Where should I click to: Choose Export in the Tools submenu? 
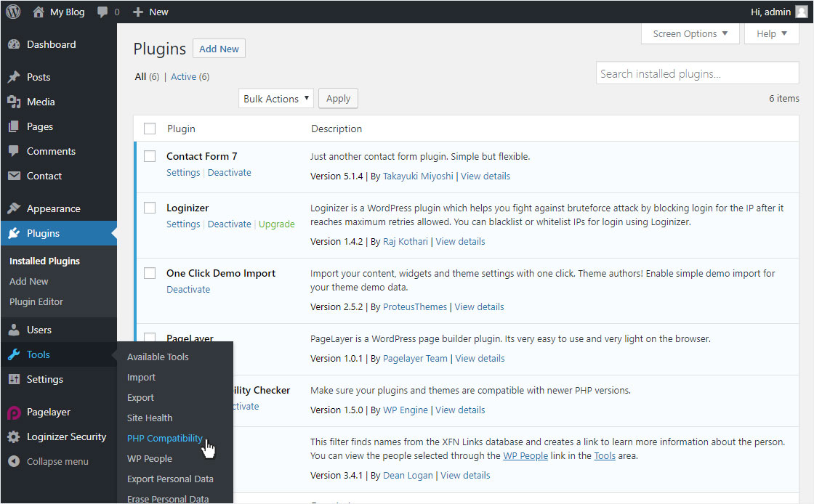click(x=141, y=398)
